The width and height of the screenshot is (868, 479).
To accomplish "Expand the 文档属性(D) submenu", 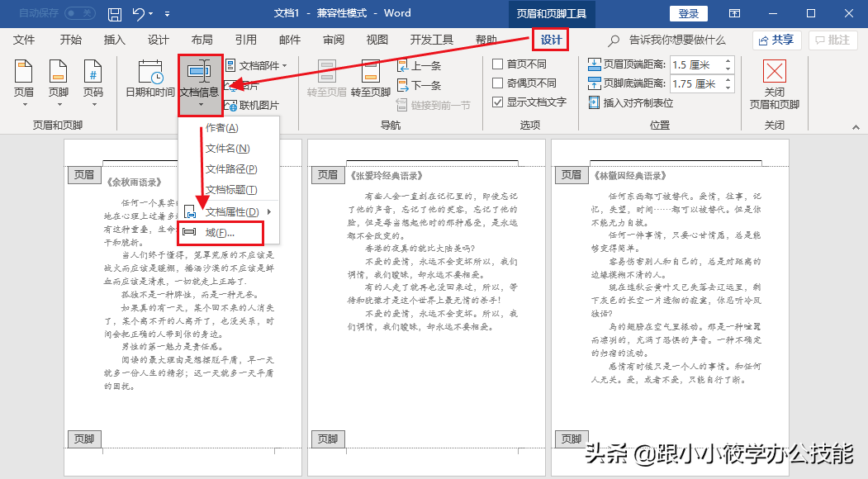I will point(231,211).
